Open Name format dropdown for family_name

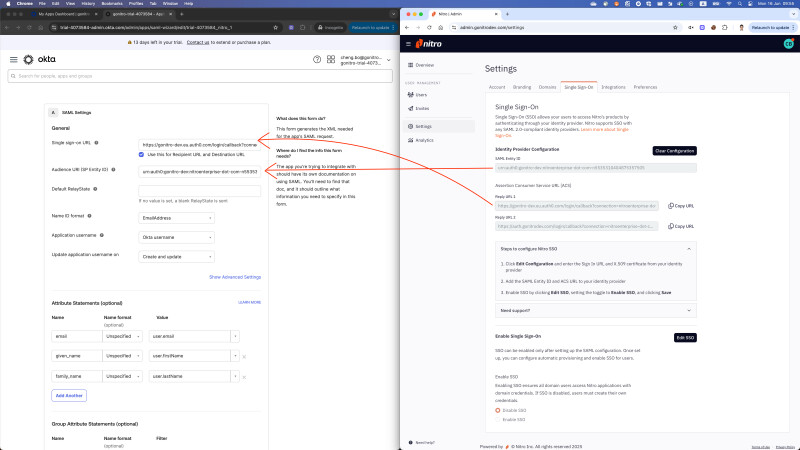[x=122, y=377]
